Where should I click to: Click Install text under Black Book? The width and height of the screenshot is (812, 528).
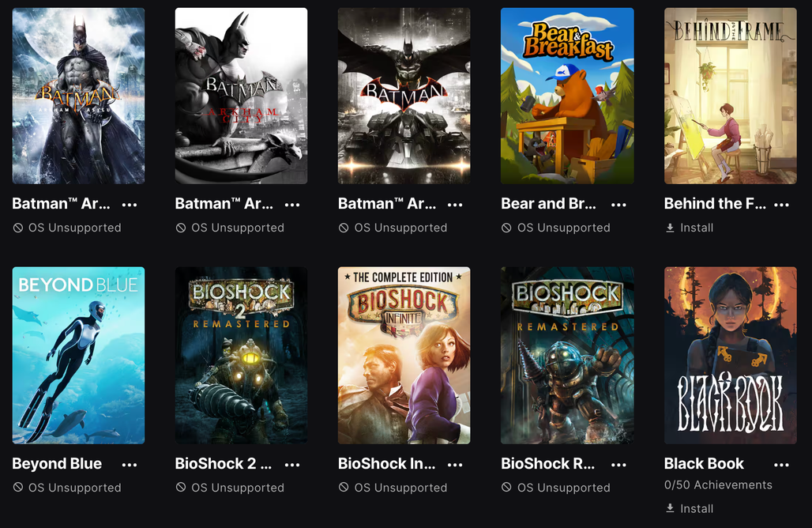[697, 508]
